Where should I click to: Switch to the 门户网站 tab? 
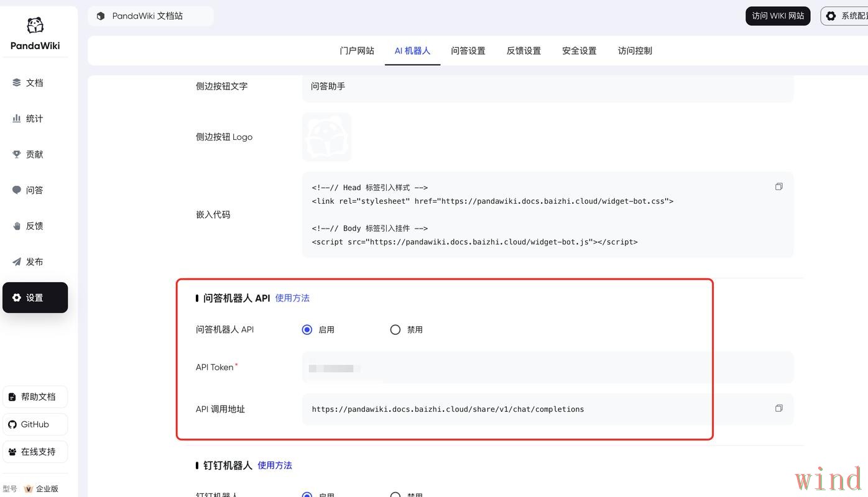356,50
